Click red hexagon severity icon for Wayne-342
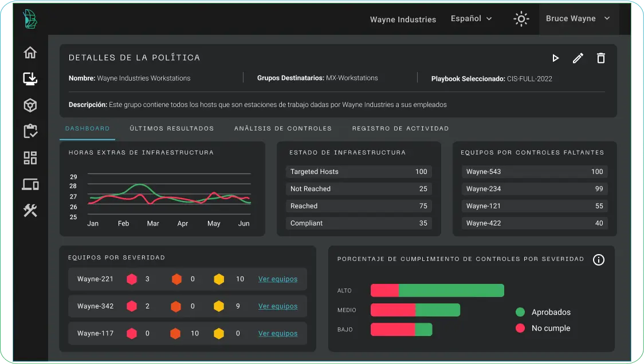644x364 pixels. click(x=132, y=306)
